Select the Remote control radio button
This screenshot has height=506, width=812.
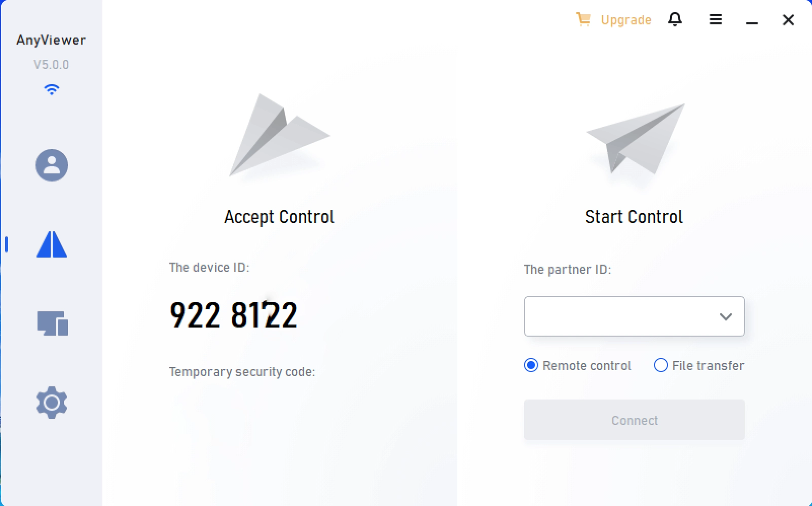tap(531, 365)
